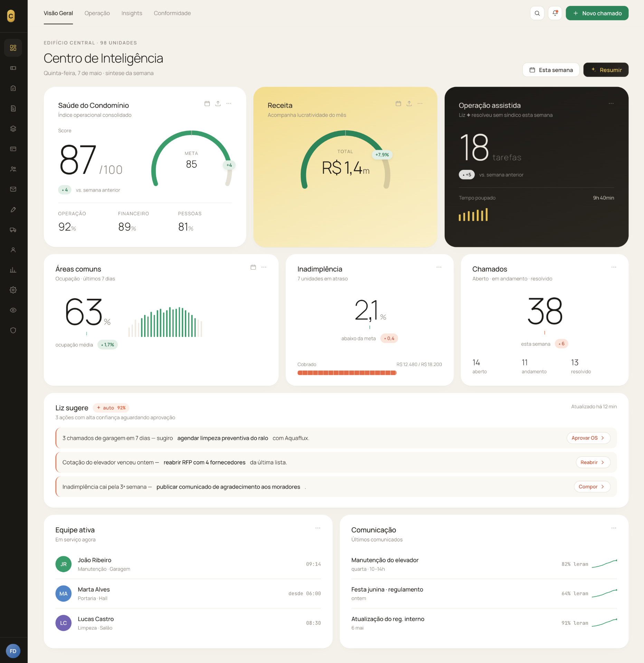Image resolution: width=644 pixels, height=663 pixels.
Task: Click the Áreas comuns occupancy bar chart
Action: [x=165, y=322]
